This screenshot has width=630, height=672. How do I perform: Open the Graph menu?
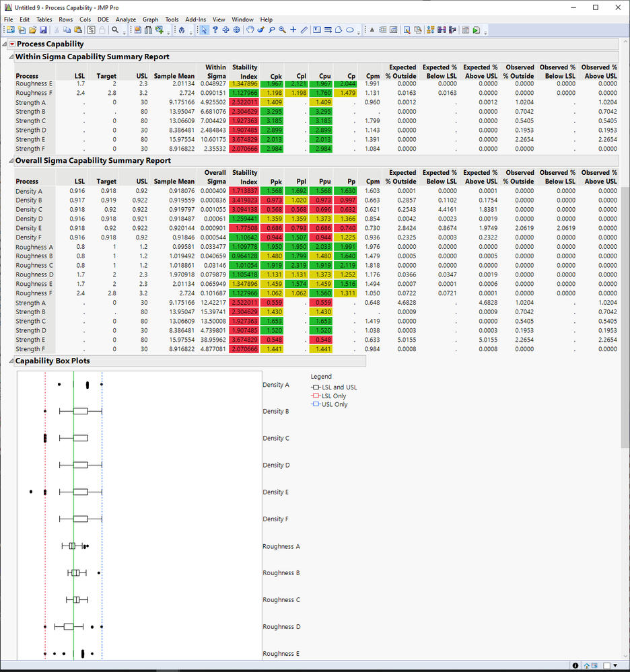150,20
